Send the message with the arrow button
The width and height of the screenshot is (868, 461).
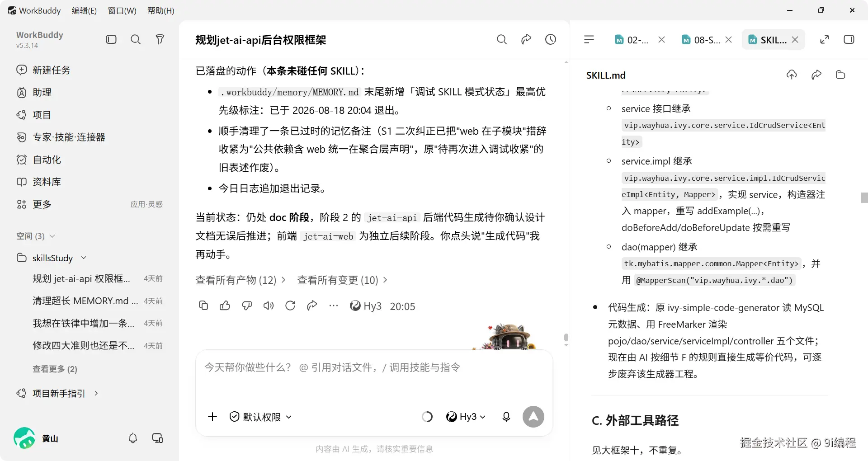[533, 417]
